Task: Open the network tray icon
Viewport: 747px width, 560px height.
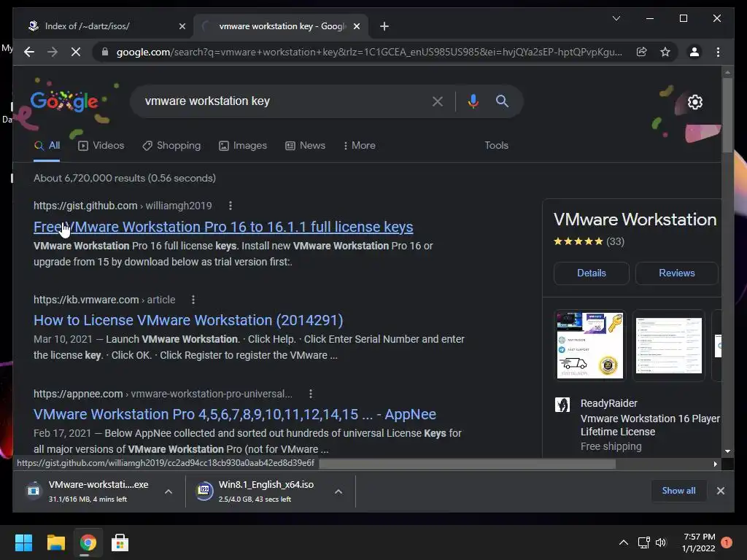Action: [x=643, y=542]
